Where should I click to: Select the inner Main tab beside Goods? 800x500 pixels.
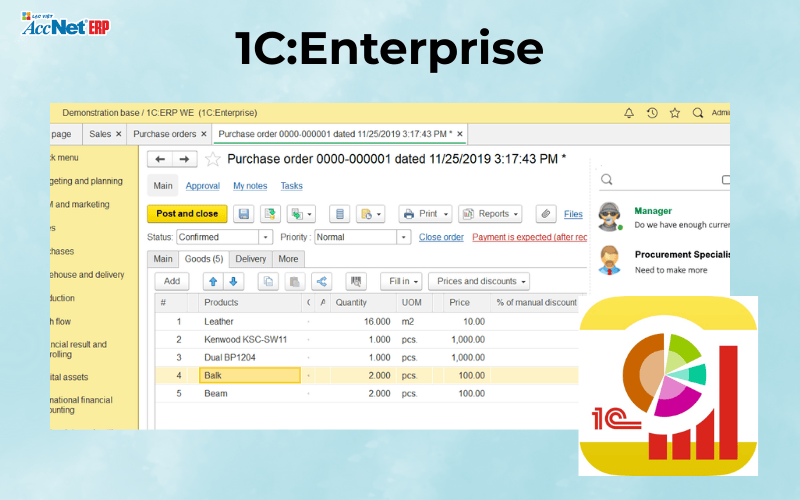(x=163, y=259)
